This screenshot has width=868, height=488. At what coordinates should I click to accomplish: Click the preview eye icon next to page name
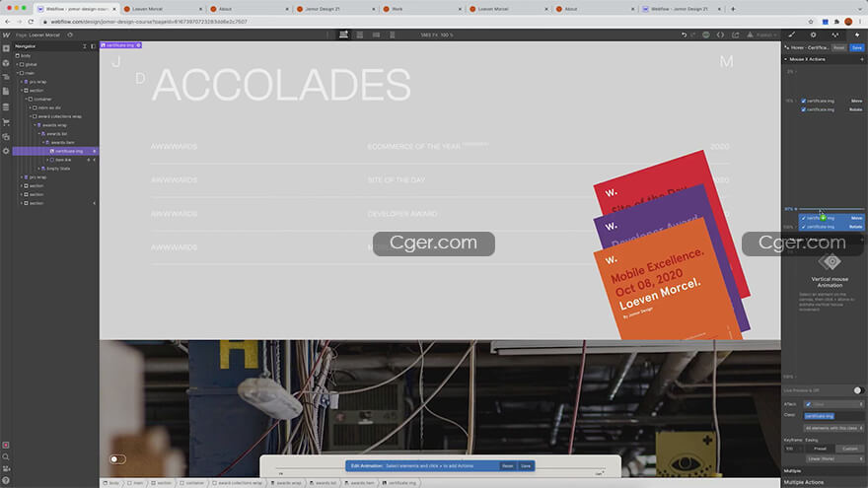tap(70, 35)
